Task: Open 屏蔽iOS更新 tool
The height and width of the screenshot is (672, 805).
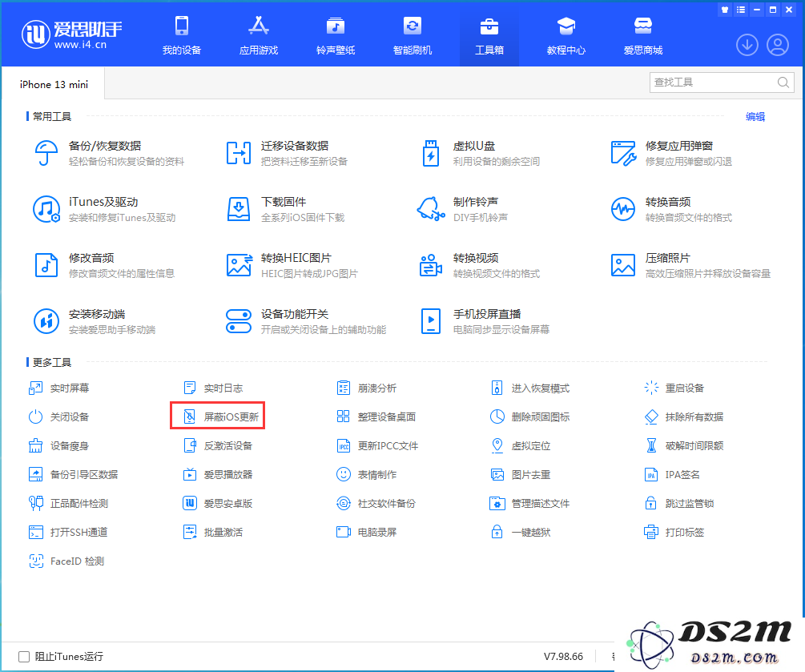Action: tap(218, 416)
